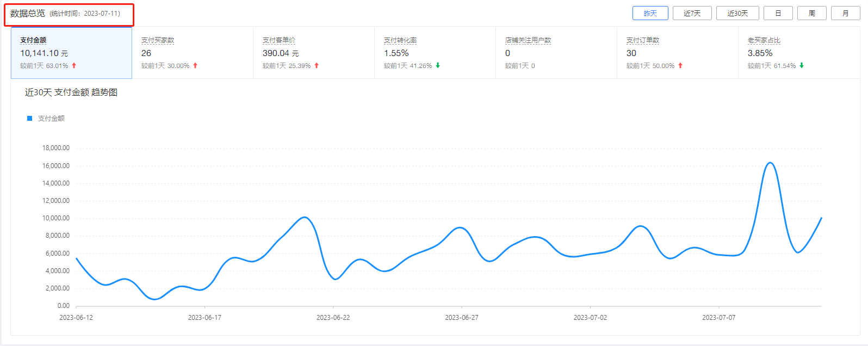
Task: Switch to 近30天 time range
Action: click(x=737, y=13)
